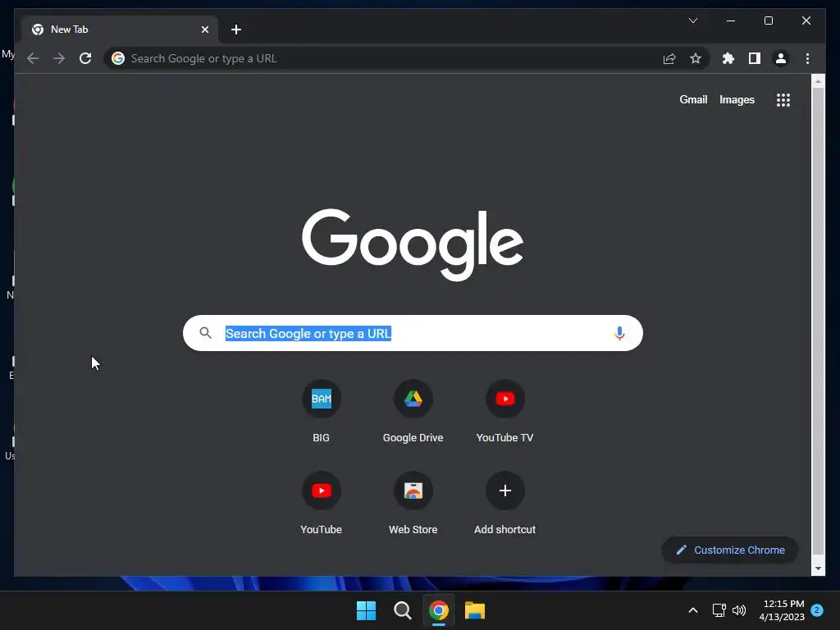Reload the current page
Viewport: 840px width, 630px height.
(x=85, y=58)
